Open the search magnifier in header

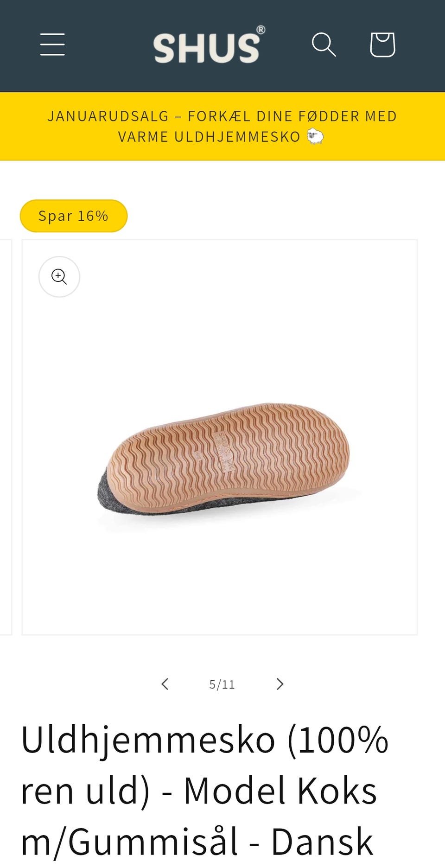(x=324, y=45)
